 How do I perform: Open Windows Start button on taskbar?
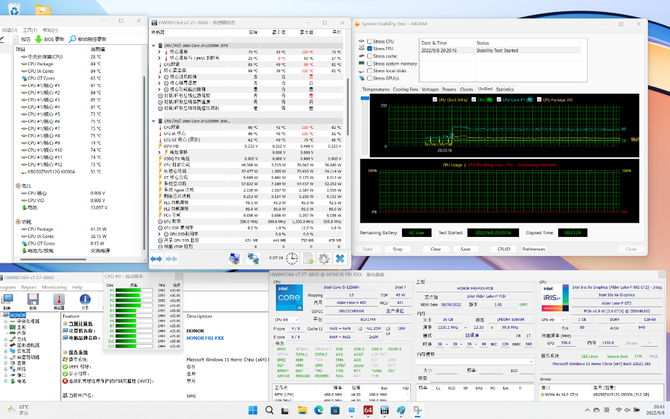click(253, 410)
